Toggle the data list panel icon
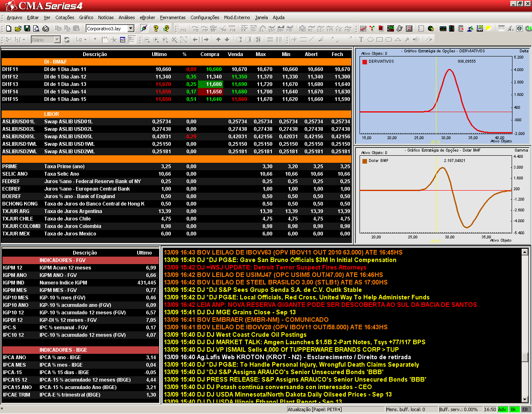 tap(131, 40)
